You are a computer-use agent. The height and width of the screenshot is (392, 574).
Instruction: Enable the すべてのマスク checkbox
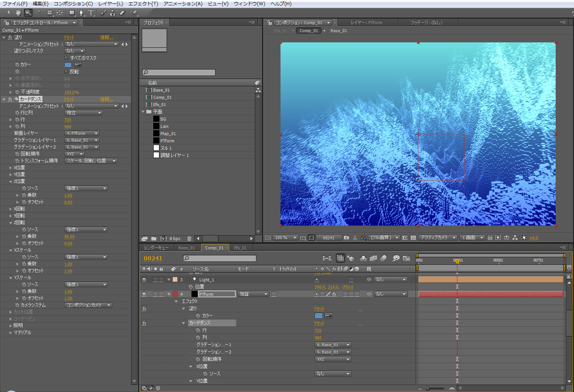pos(66,58)
